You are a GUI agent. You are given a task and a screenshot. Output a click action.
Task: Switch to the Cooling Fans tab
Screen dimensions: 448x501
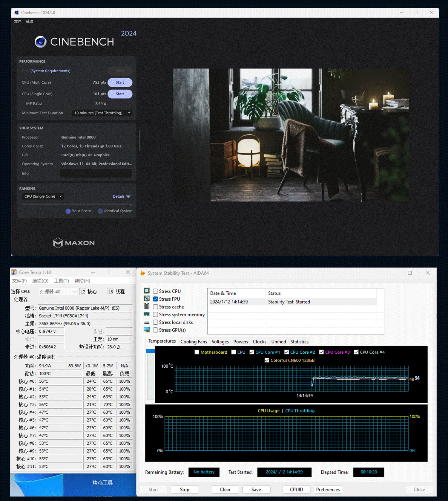pos(194,342)
